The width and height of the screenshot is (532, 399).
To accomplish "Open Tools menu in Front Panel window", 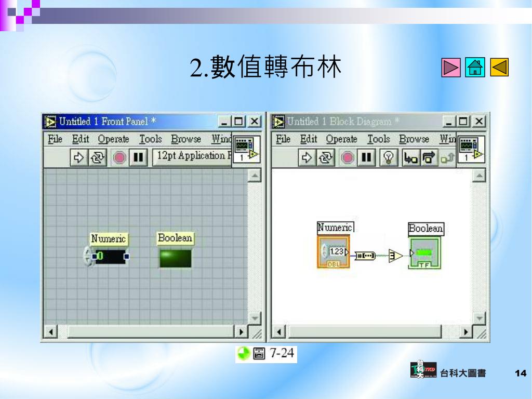I will pos(151,139).
